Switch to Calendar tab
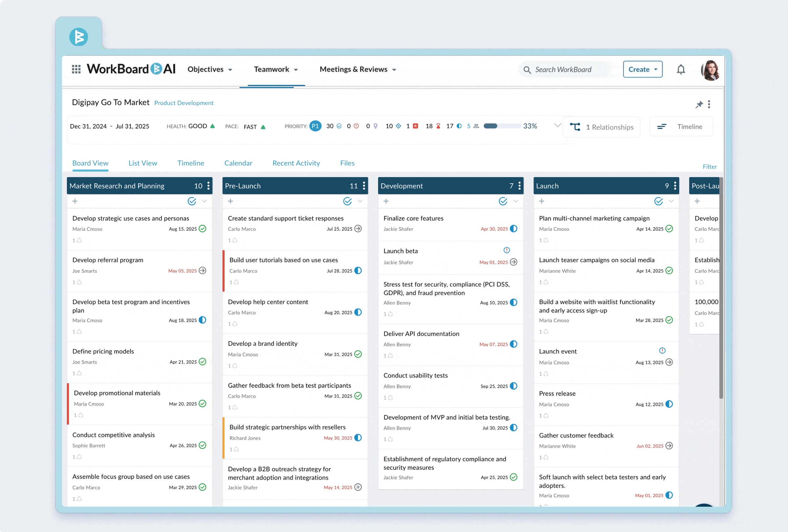Image resolution: width=788 pixels, height=532 pixels. point(238,163)
